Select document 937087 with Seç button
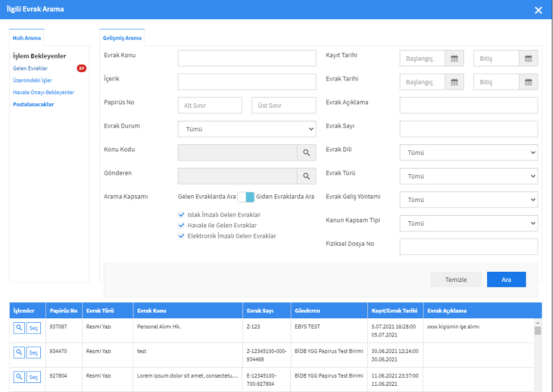Image resolution: width=553 pixels, height=392 pixels. (33, 328)
